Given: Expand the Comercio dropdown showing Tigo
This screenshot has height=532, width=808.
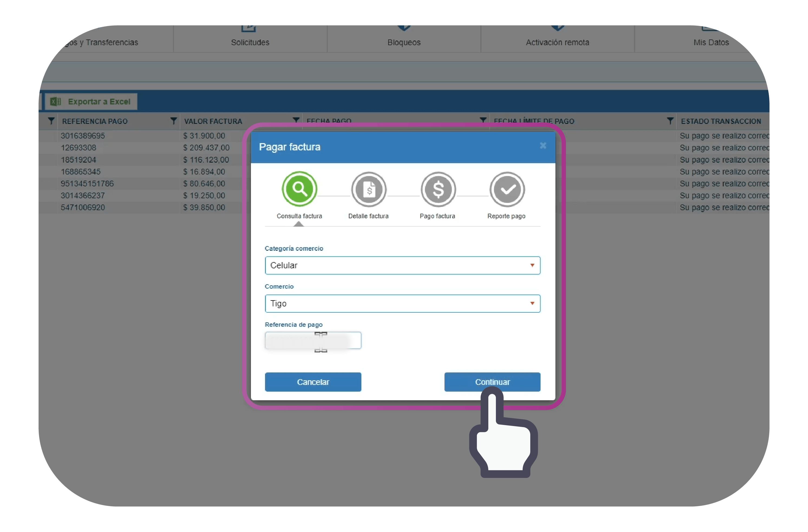Looking at the screenshot, I should pyautogui.click(x=532, y=303).
